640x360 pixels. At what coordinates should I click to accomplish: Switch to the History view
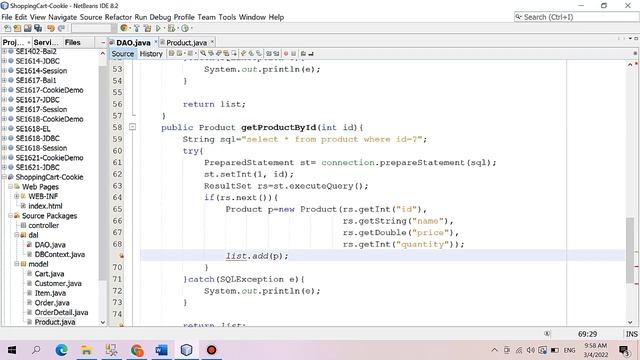coord(151,53)
